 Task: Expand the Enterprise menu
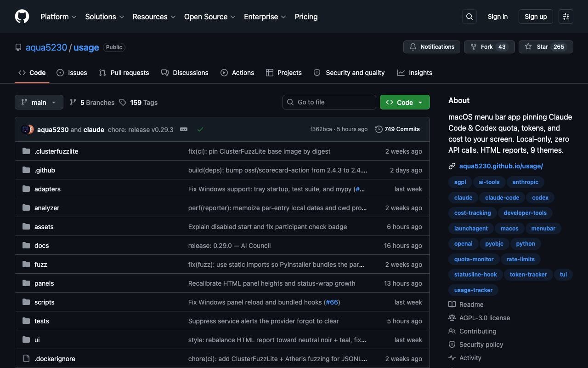(x=265, y=17)
